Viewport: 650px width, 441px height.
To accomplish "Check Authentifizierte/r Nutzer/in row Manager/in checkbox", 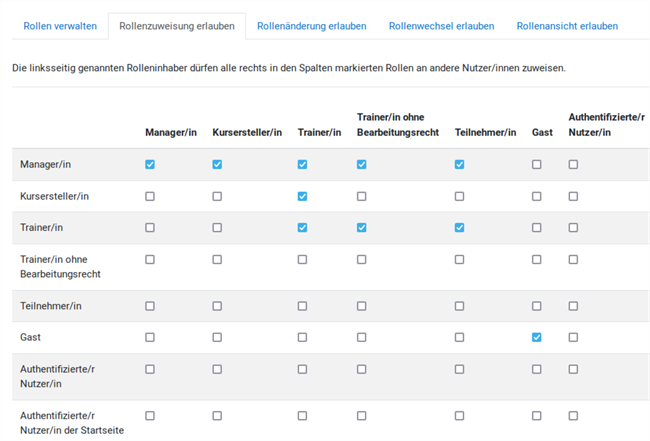I will (150, 369).
